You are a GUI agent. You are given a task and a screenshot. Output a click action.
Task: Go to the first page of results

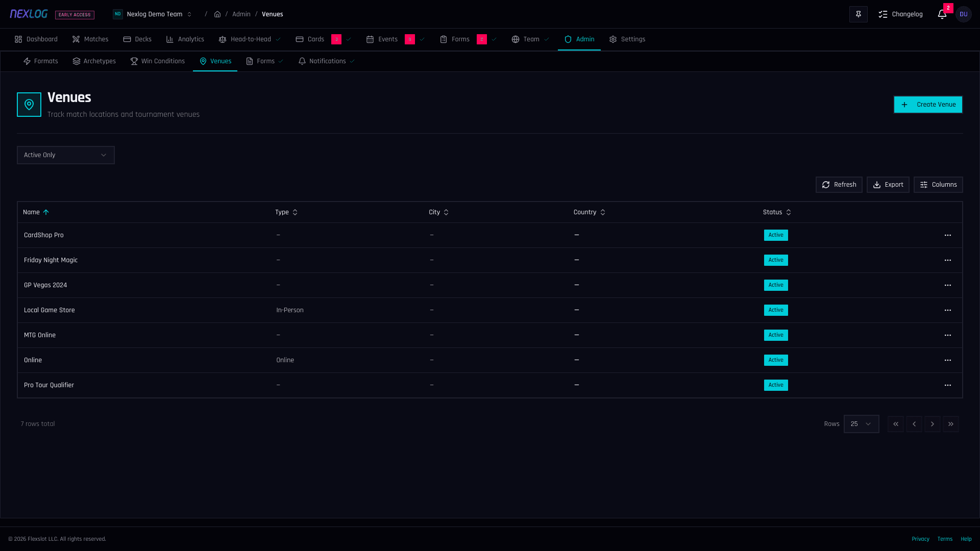(x=895, y=424)
